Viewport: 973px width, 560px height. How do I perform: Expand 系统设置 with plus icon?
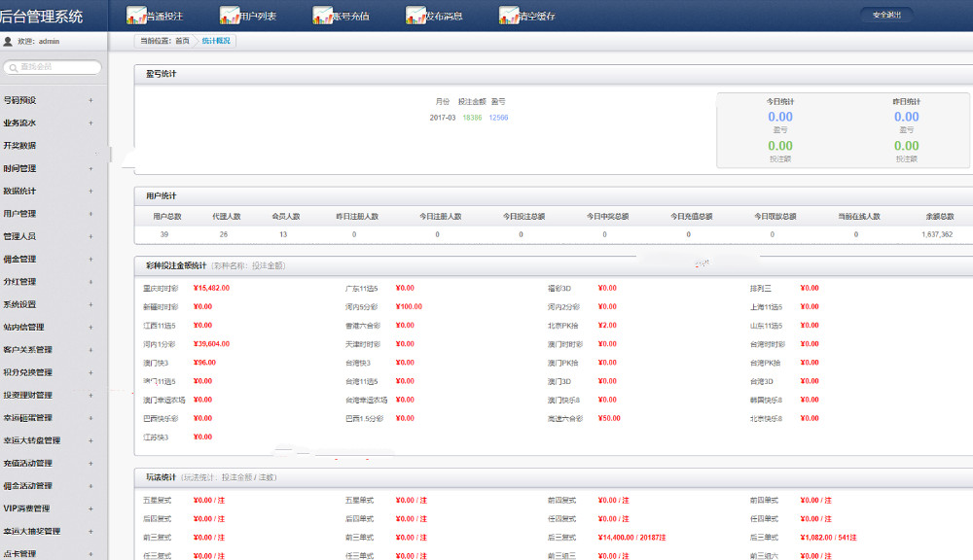click(90, 304)
